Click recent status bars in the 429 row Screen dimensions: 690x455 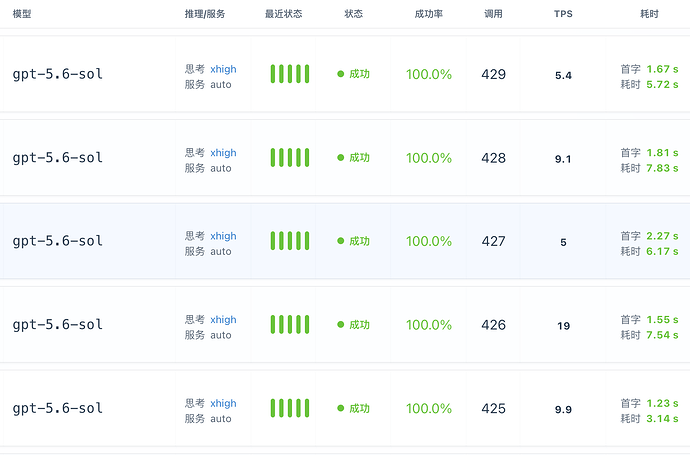[x=290, y=74]
